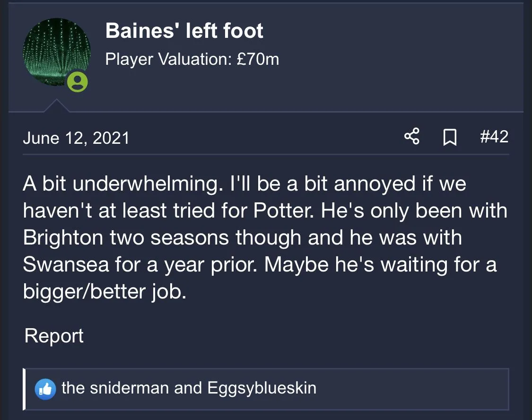Click the word 'Brighton' in the post
Screen dimensions: 532x420
pyautogui.click(x=63, y=238)
